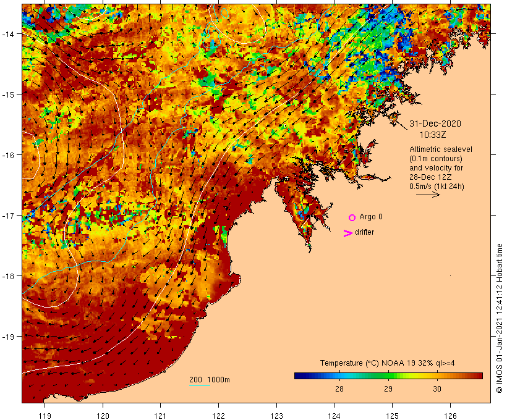The image size is (507, 420).
Task: Click the 'Altimetric sealevel' caption line
Action: coord(441,149)
